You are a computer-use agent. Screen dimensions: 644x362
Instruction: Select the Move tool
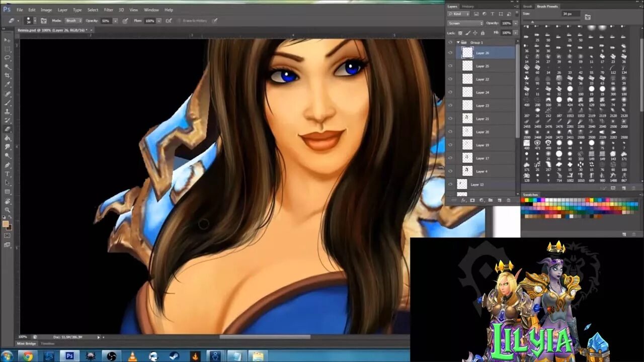tap(7, 40)
